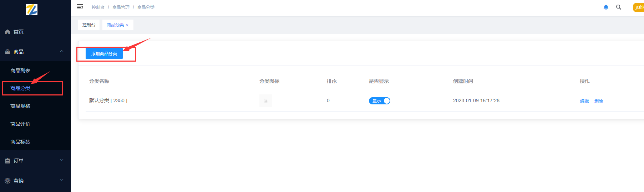This screenshot has width=644, height=192.
Task: Switch to the 控制台 tab
Action: pos(89,25)
